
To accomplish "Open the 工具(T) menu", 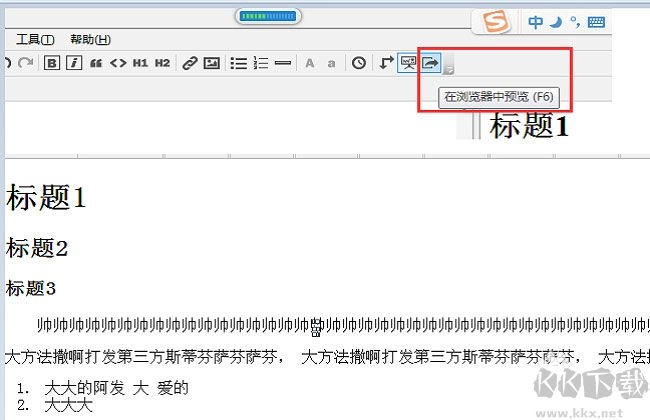I will click(35, 39).
